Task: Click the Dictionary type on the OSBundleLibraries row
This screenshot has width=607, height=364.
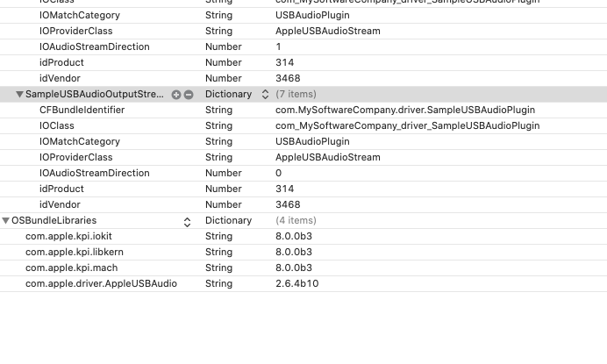Action: [x=228, y=220]
